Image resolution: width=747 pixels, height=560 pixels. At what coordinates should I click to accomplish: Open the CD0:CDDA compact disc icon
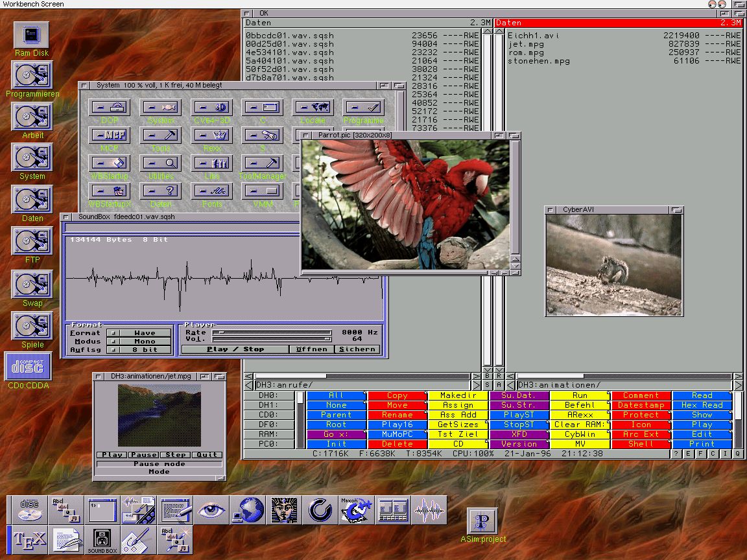pos(28,367)
